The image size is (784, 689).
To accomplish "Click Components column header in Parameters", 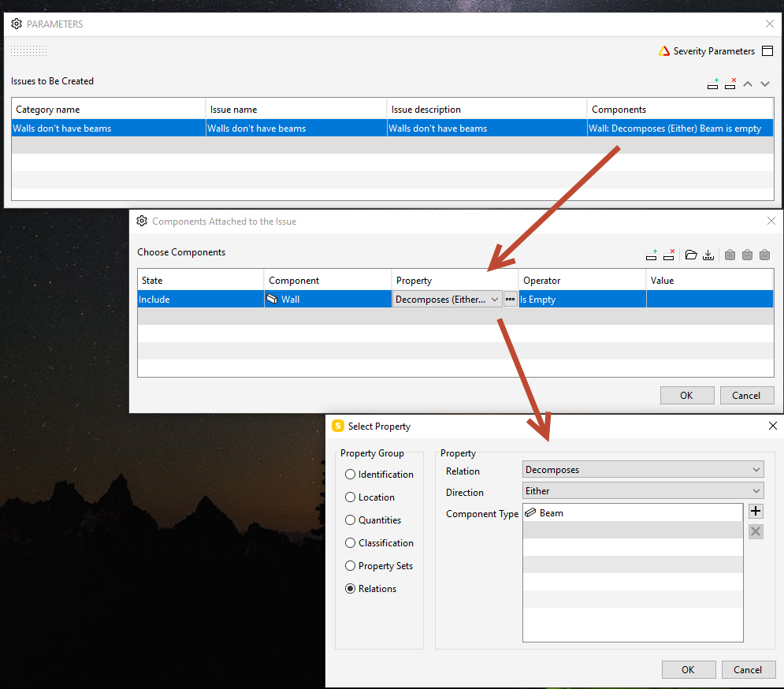I will click(681, 110).
